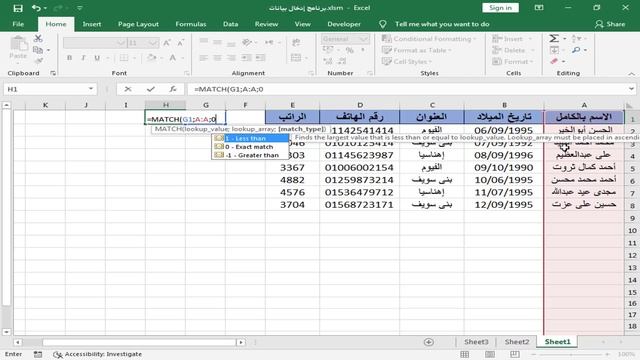Screen dimensions: 640x360
Task: Switch to the Page Layout tab
Action: [x=138, y=24]
